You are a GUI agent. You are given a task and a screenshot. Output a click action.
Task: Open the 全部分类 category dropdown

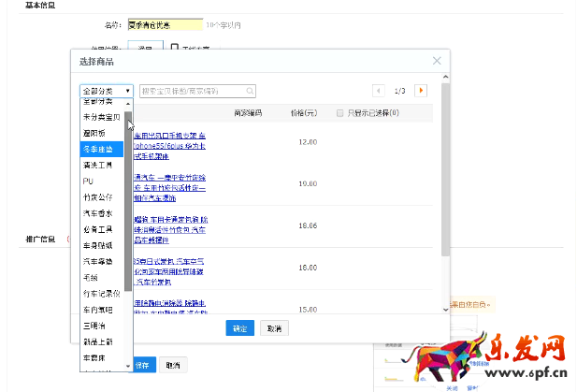pyautogui.click(x=107, y=91)
